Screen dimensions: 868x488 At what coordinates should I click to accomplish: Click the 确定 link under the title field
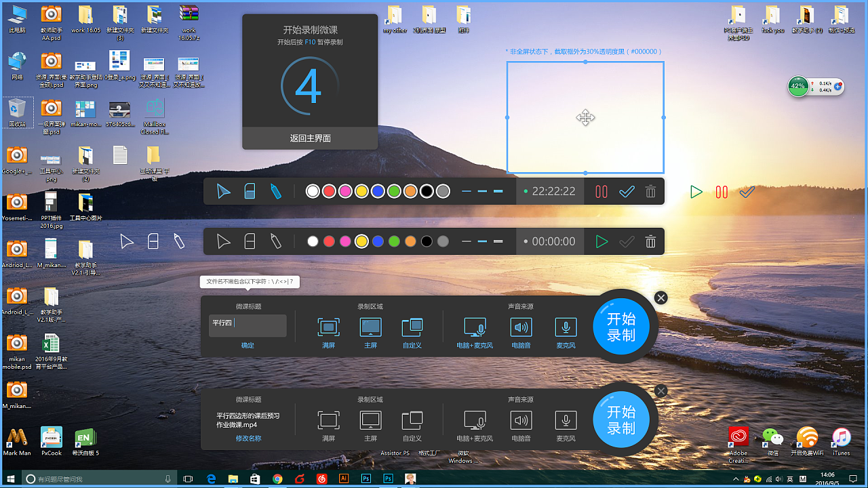(248, 346)
